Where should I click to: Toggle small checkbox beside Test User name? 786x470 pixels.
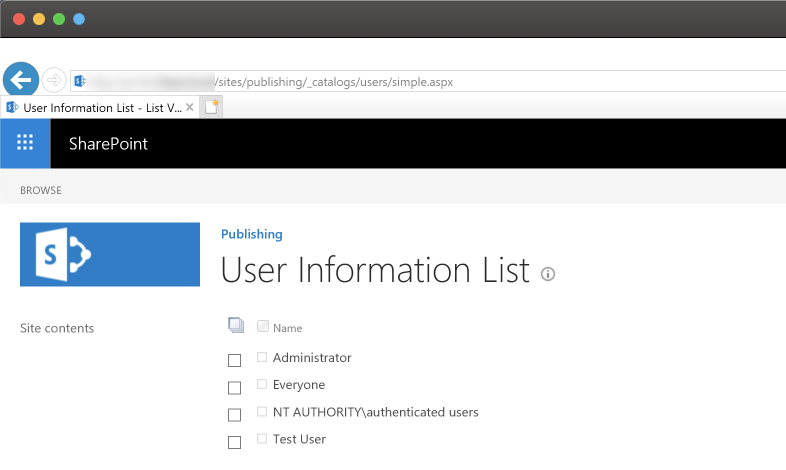(x=262, y=438)
